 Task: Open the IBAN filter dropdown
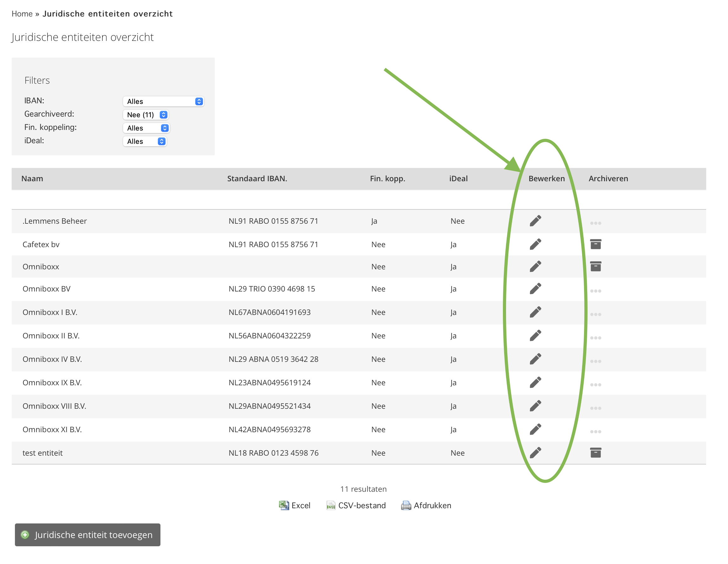(x=163, y=101)
